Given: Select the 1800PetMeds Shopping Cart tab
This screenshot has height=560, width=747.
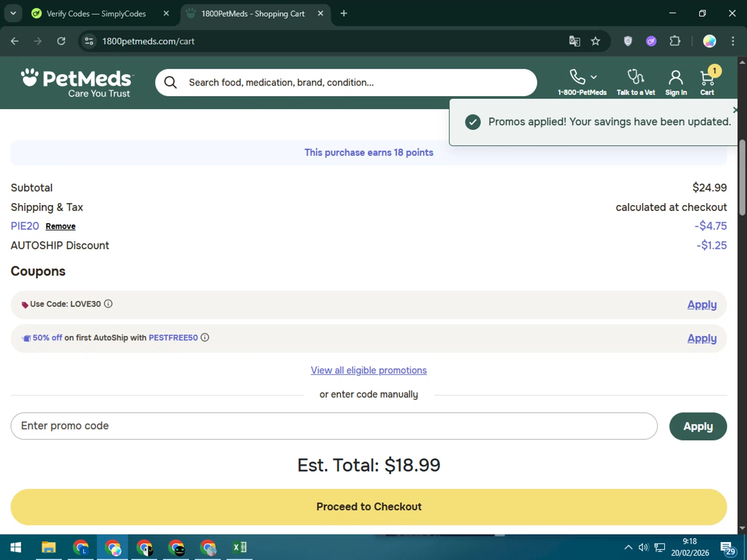Looking at the screenshot, I should click(x=253, y=14).
